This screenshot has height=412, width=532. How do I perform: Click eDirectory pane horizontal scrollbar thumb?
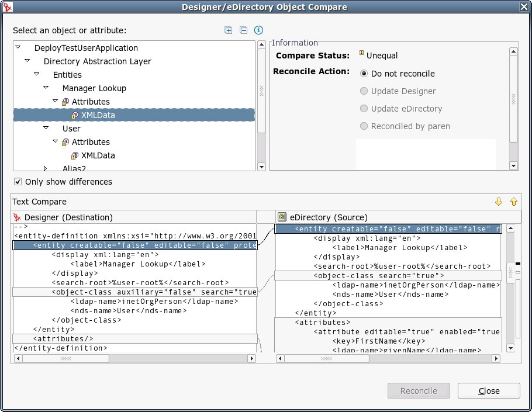pyautogui.click(x=326, y=358)
